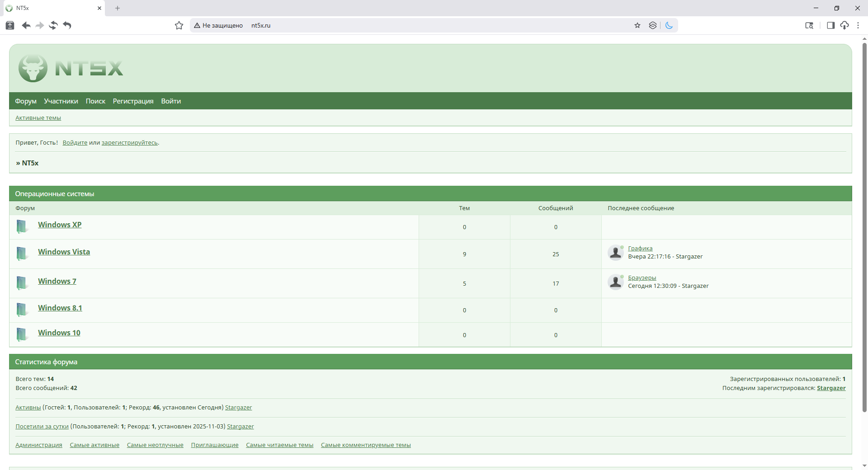This screenshot has width=868, height=470.
Task: Click the 'Браузеры' last post link
Action: pyautogui.click(x=642, y=278)
